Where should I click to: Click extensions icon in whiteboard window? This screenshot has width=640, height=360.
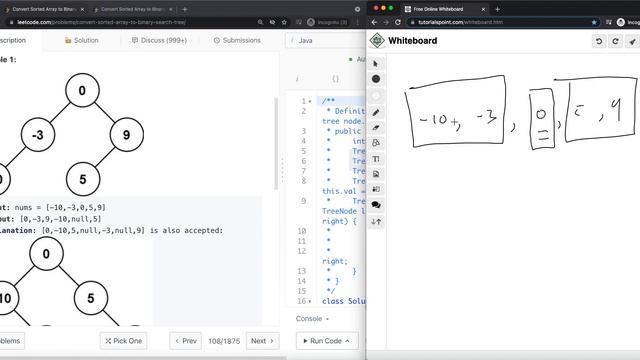tap(609, 22)
